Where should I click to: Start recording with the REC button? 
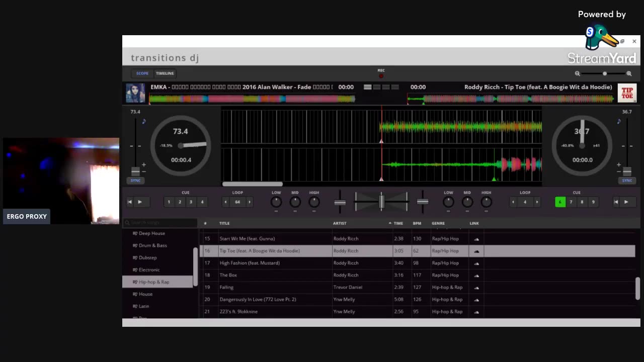coord(381,76)
